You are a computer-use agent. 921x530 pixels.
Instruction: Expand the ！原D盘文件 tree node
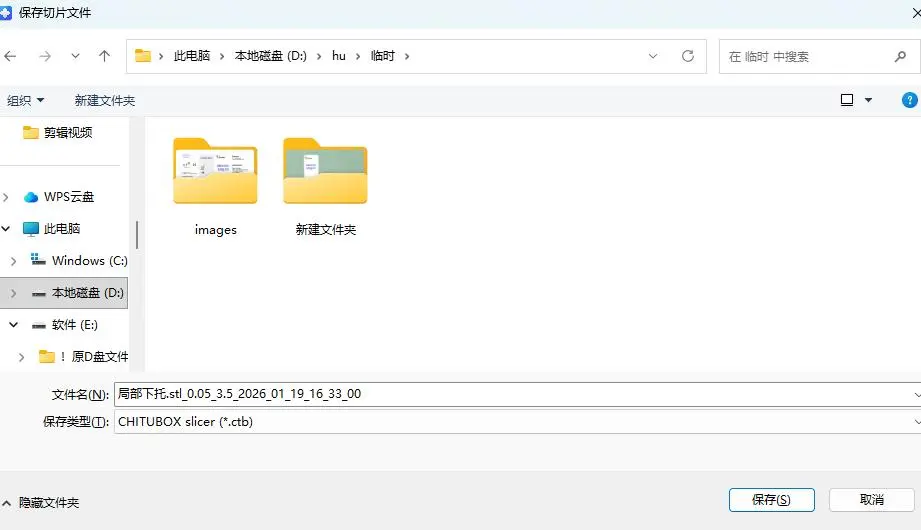coord(21,357)
